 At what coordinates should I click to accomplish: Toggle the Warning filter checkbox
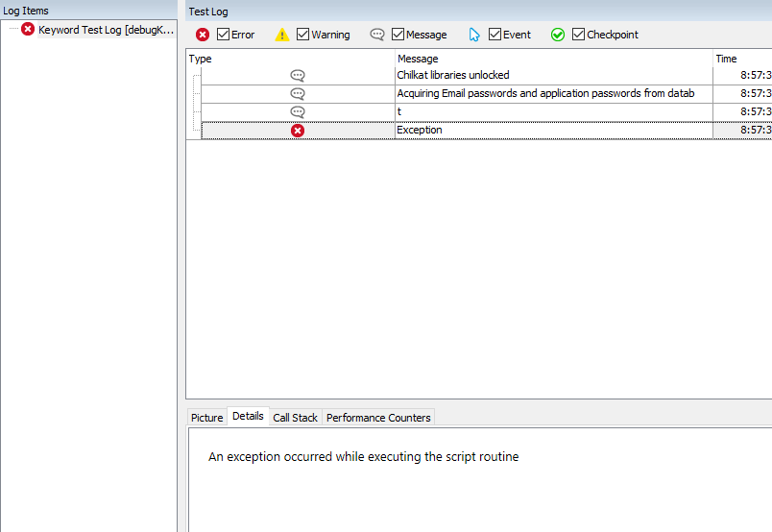302,34
